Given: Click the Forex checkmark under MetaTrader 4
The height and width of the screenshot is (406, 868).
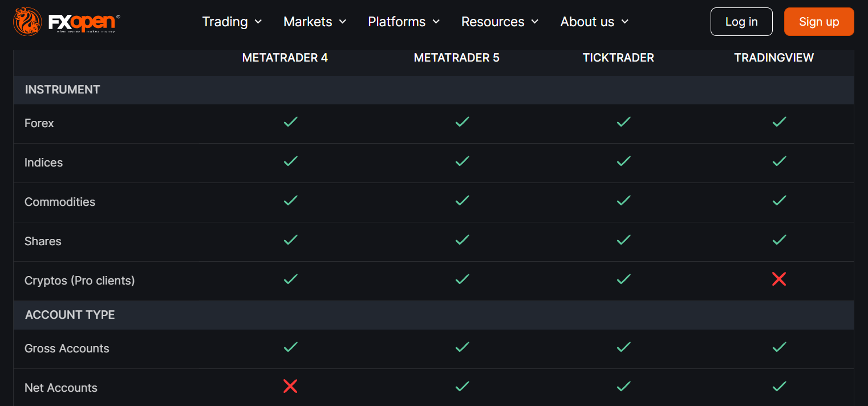Looking at the screenshot, I should click(291, 121).
